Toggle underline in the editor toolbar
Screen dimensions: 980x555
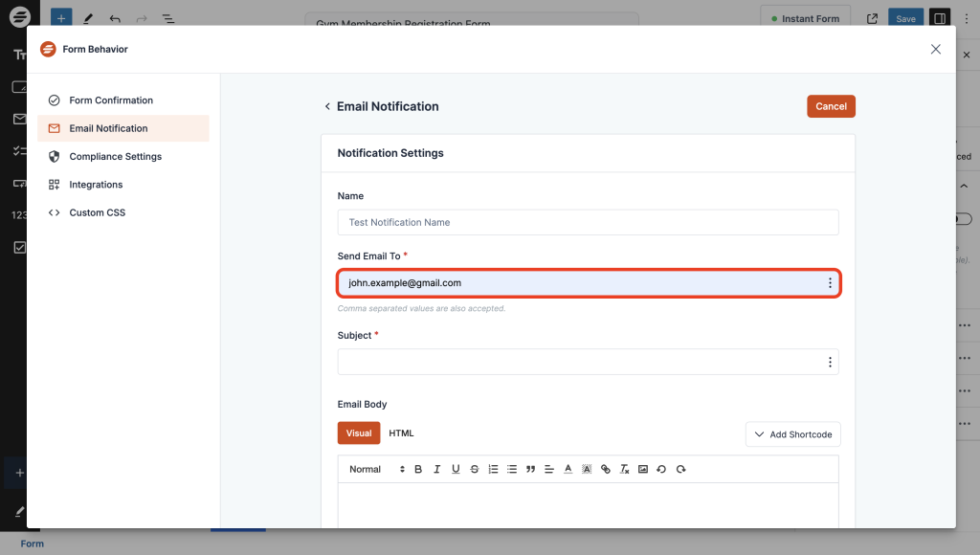456,470
